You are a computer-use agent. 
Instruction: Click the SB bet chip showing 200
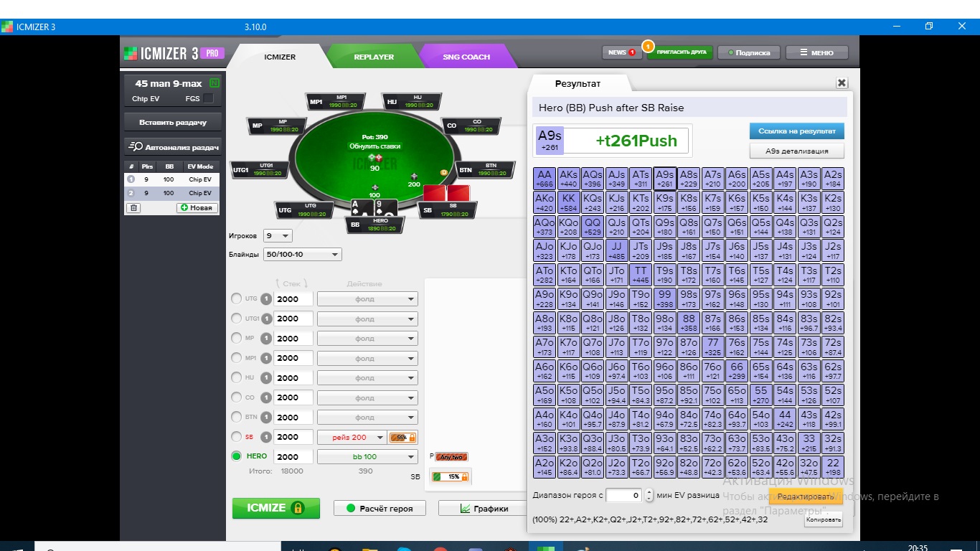[414, 176]
